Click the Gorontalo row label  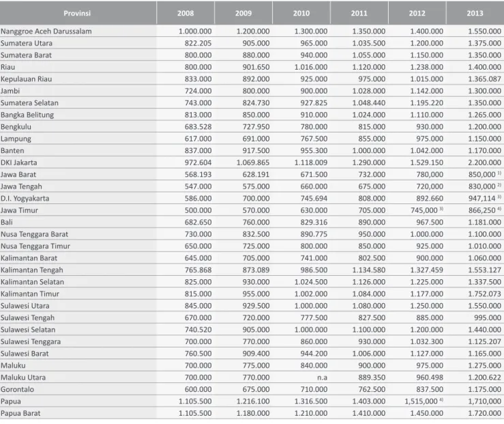(x=17, y=389)
